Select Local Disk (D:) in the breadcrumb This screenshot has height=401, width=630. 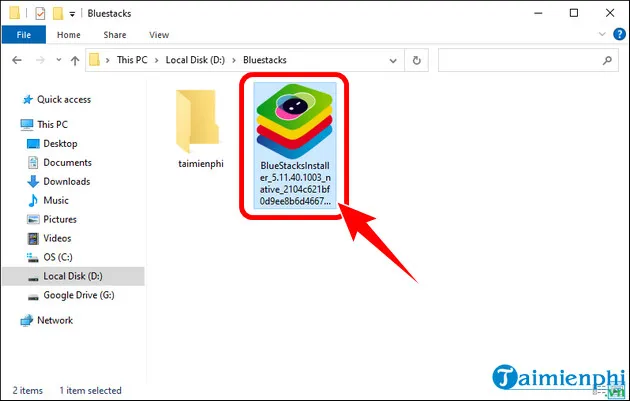195,60
